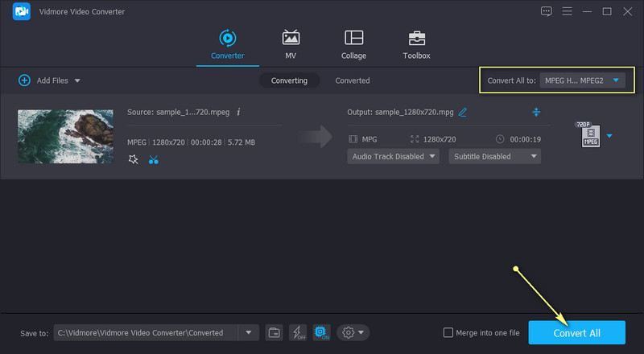Open the Toolbox tab

[x=416, y=44]
